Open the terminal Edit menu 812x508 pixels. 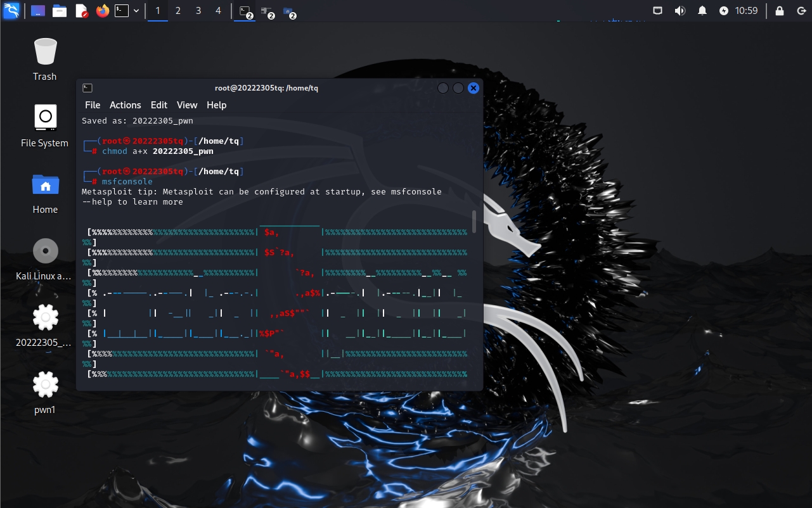point(159,105)
